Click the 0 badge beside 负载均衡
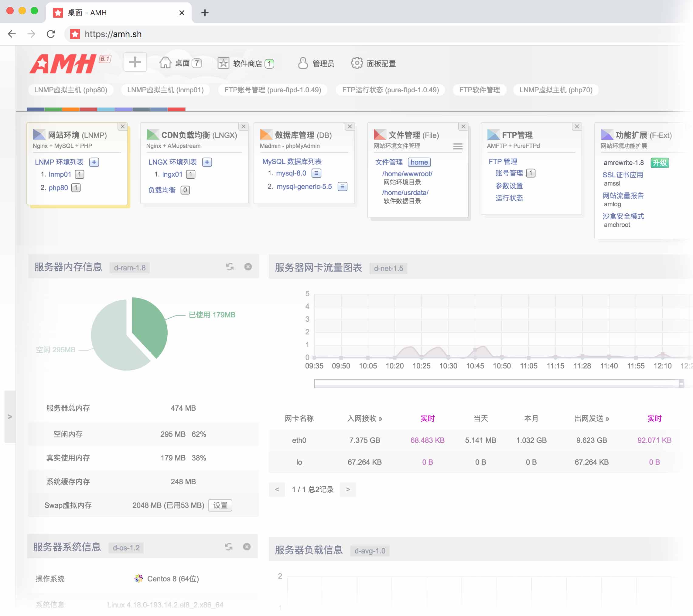The image size is (693, 616). (185, 190)
